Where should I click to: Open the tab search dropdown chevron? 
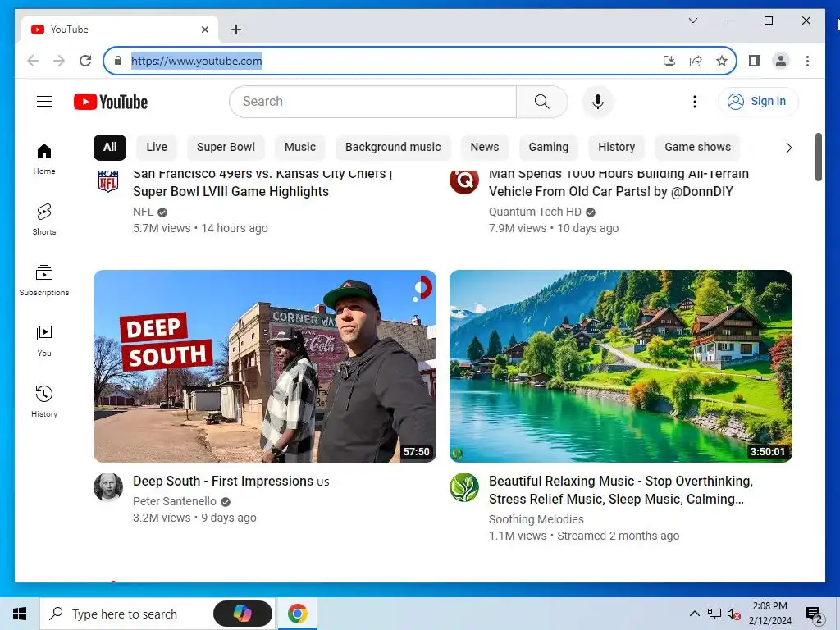point(692,21)
